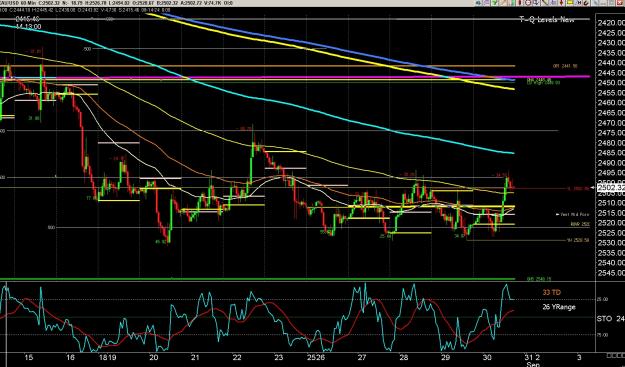
Task: Click date 3 on the time axis
Action: click(579, 357)
